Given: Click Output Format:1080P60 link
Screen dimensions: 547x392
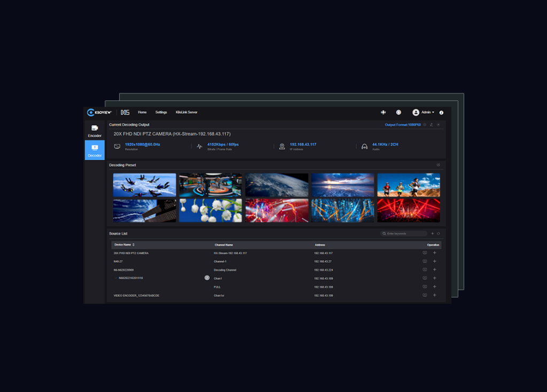Looking at the screenshot, I should point(402,124).
